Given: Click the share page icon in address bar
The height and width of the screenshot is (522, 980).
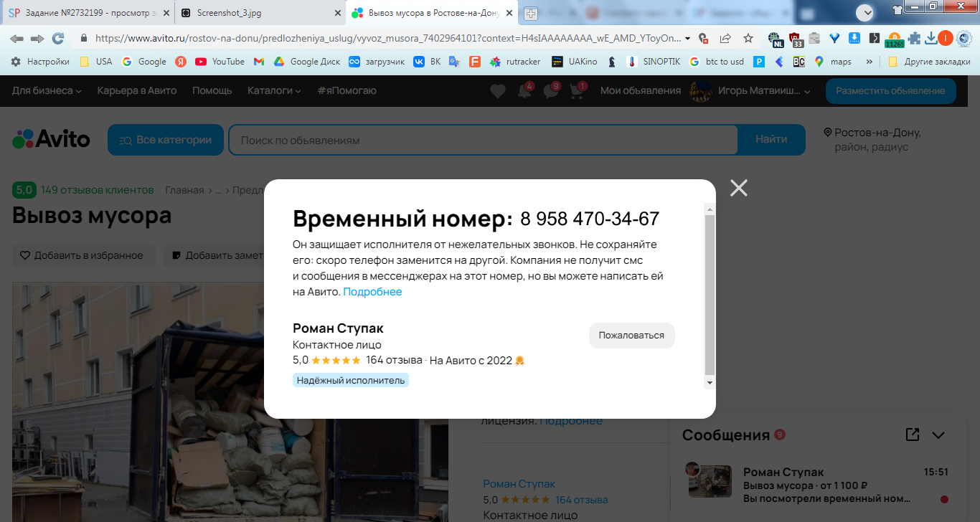Looking at the screenshot, I should 725,38.
